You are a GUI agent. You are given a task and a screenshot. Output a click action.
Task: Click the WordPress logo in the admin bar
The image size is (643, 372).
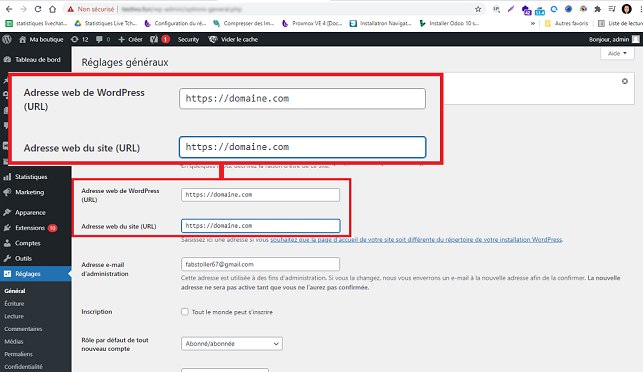tap(7, 39)
